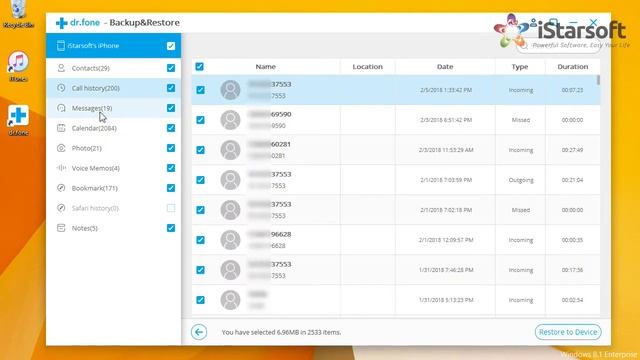Screen dimensions: 640x360
Task: Uncheck the Calendar(2084) checkbox
Action: 171,128
